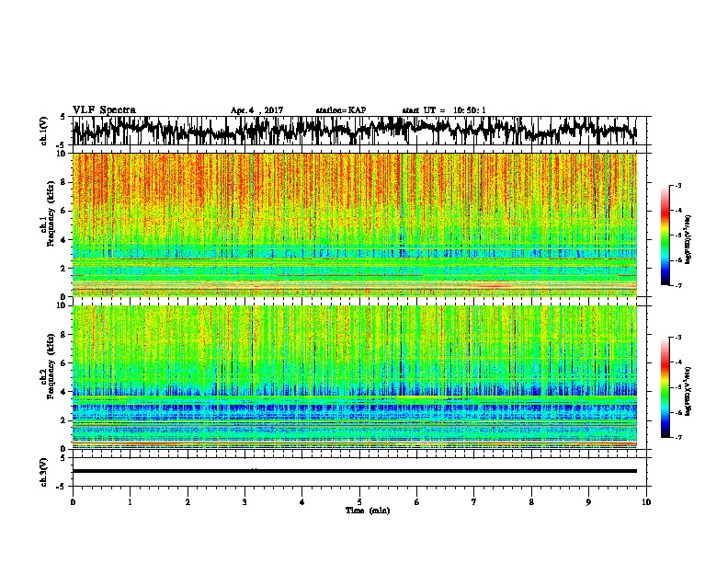Viewport: 728px width, 563px height.
Task: Click the ch.1 spectrogram panel
Action: pos(355,224)
